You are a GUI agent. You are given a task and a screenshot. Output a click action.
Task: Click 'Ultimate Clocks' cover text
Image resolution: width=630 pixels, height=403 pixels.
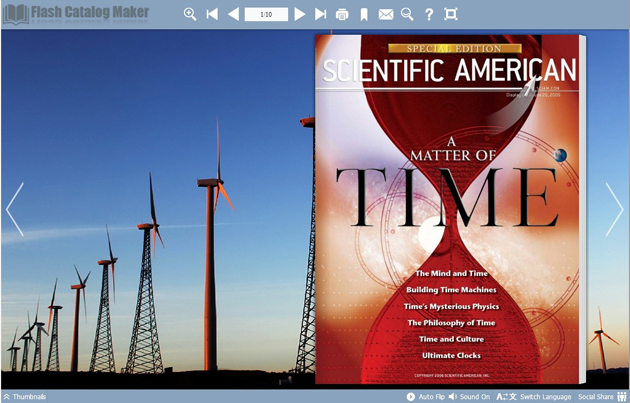(451, 356)
